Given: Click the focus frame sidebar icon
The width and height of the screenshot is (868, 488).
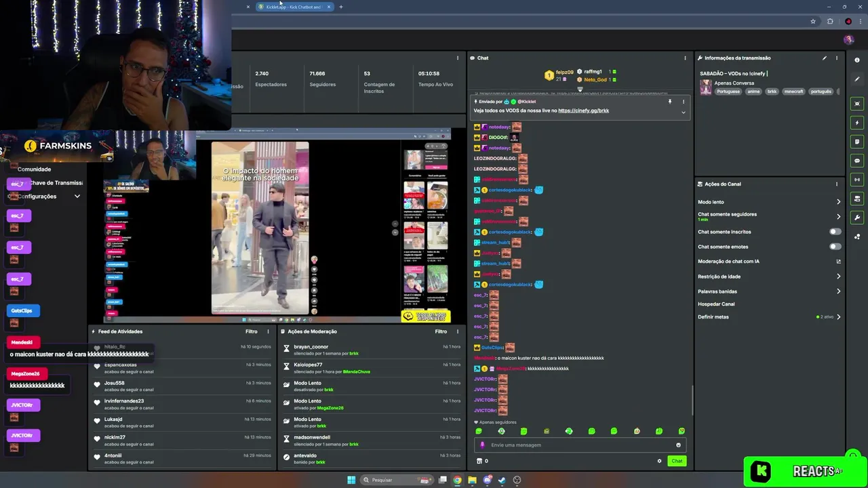Looking at the screenshot, I should point(857,104).
